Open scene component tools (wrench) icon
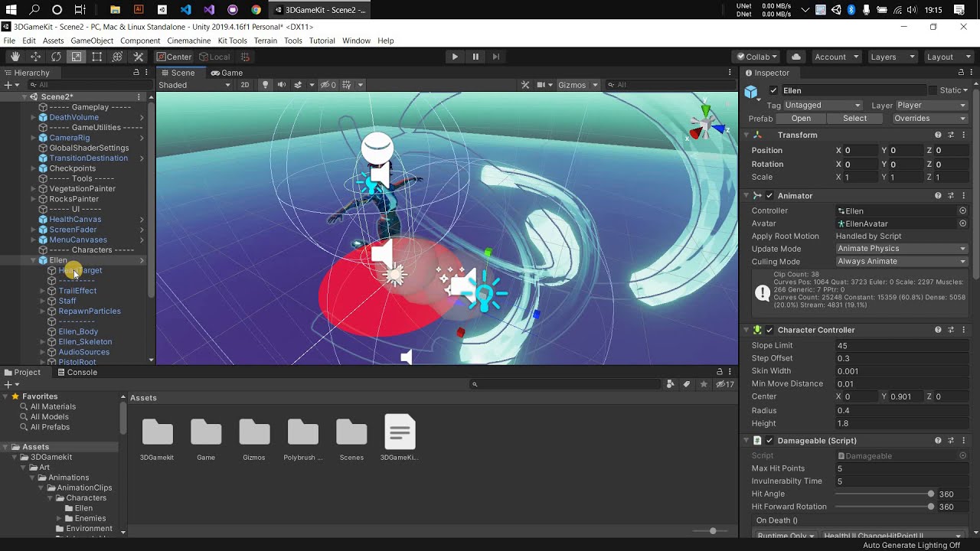Viewport: 980px width, 551px height. 525,85
